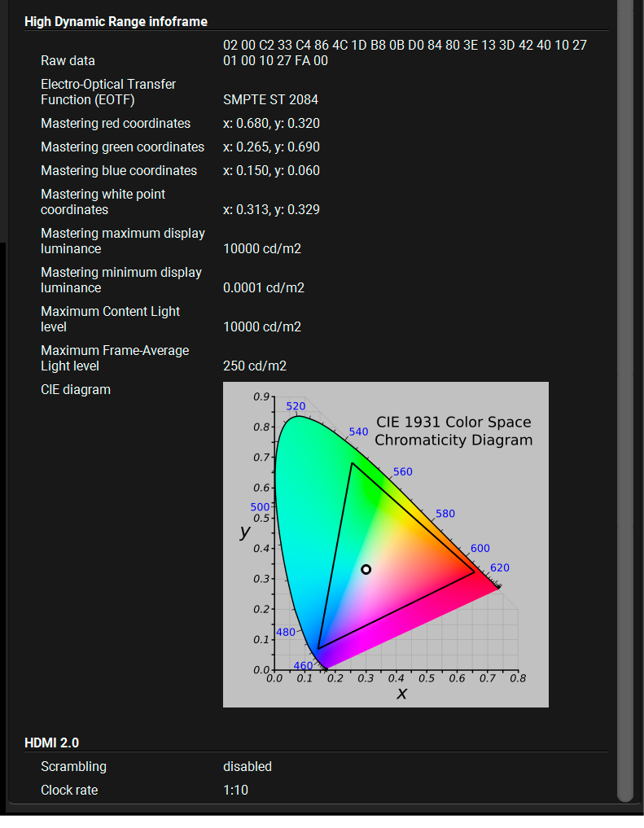Click the 'Mastering maximum display luminance' label
The height and width of the screenshot is (828, 644).
(123, 241)
